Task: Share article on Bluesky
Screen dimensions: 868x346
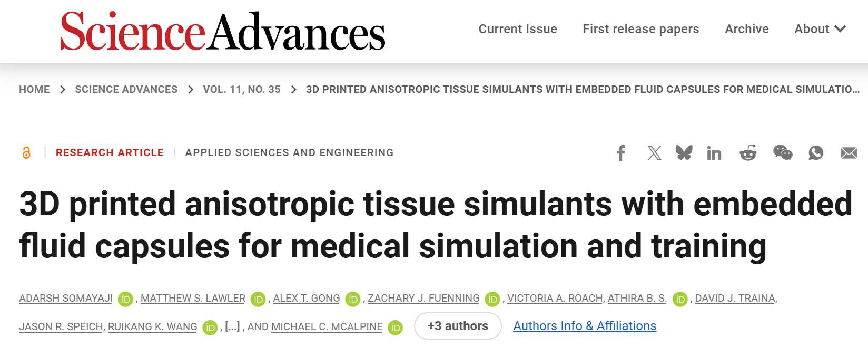Action: click(684, 153)
